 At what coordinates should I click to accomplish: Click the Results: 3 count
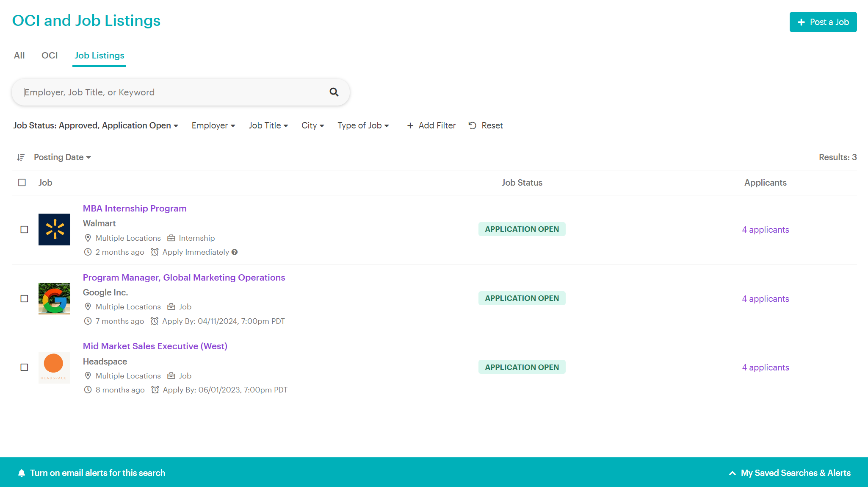838,157
